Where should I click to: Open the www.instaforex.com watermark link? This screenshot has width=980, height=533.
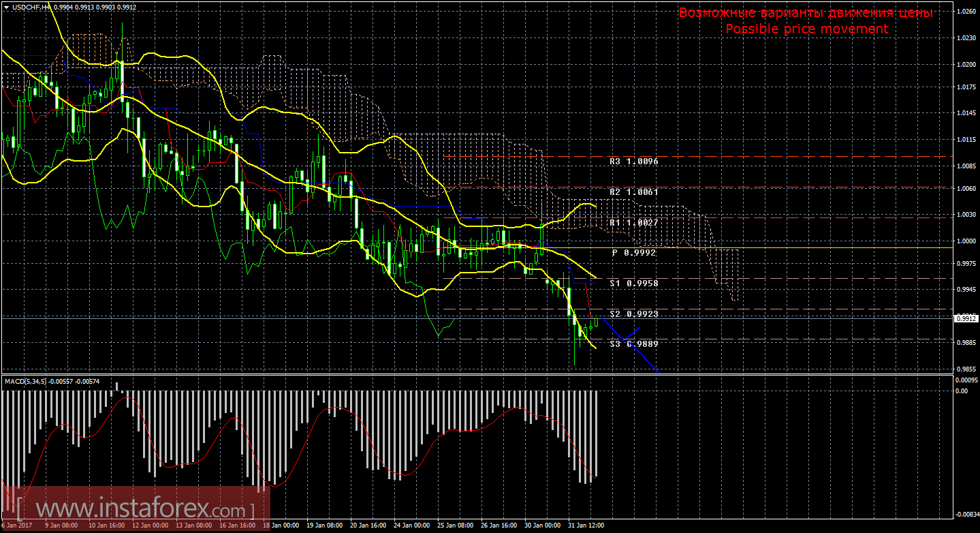click(136, 509)
